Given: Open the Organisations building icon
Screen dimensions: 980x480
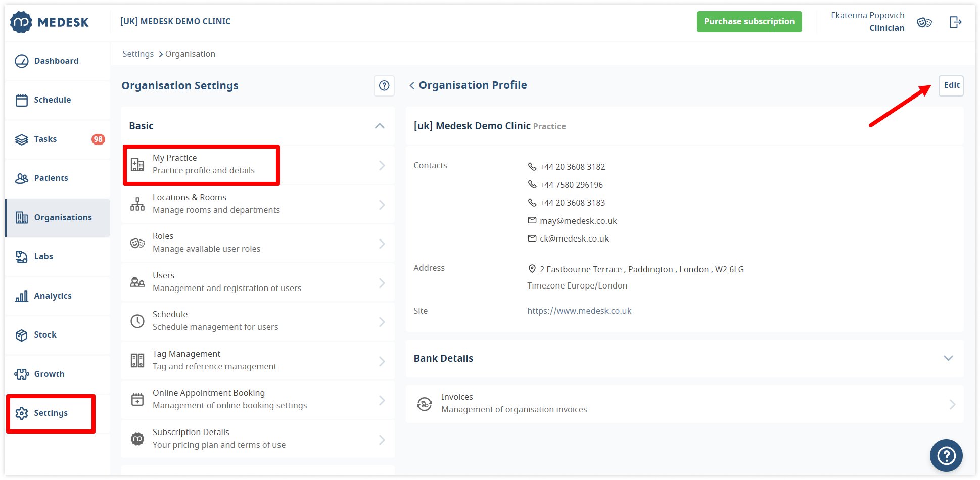Looking at the screenshot, I should tap(22, 218).
